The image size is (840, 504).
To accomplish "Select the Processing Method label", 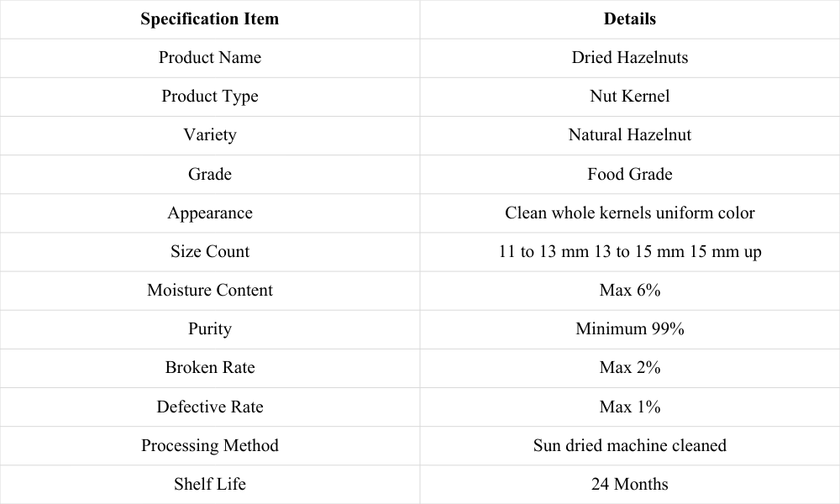I will [209, 445].
